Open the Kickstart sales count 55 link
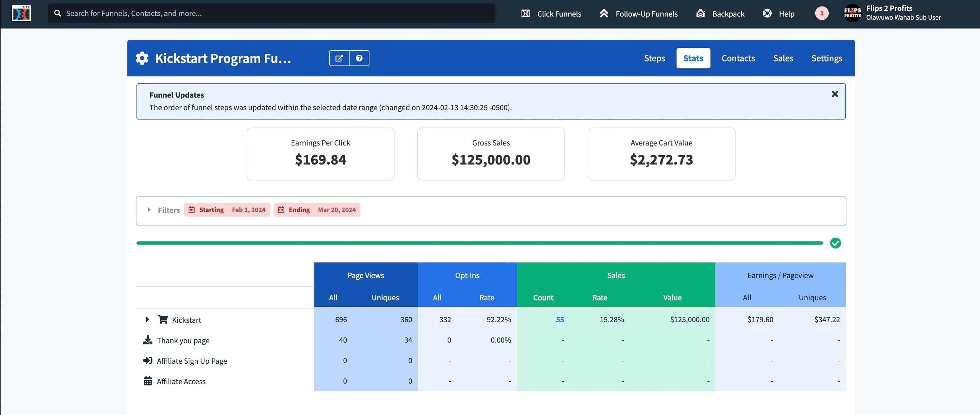Screen dimensions: 980x415 tap(560, 320)
